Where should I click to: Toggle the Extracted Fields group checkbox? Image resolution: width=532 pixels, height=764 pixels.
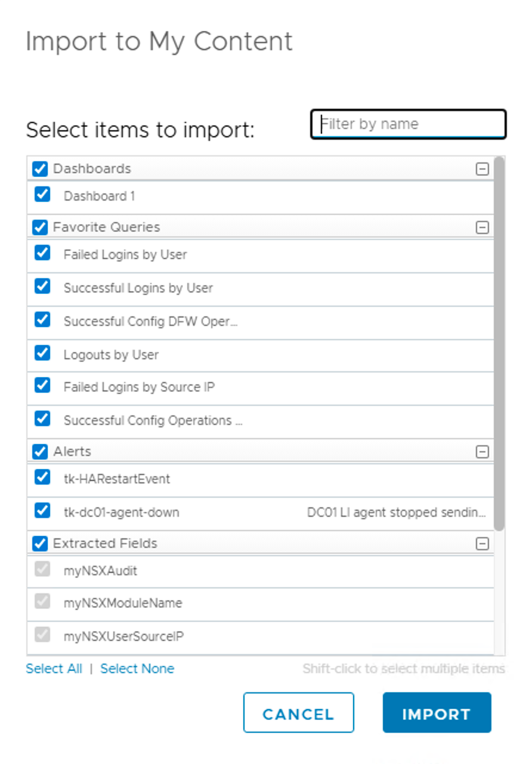(40, 544)
